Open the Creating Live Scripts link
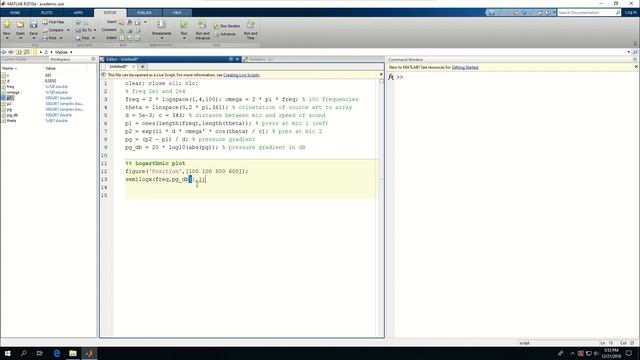Viewport: 640px width, 360px height. click(241, 75)
